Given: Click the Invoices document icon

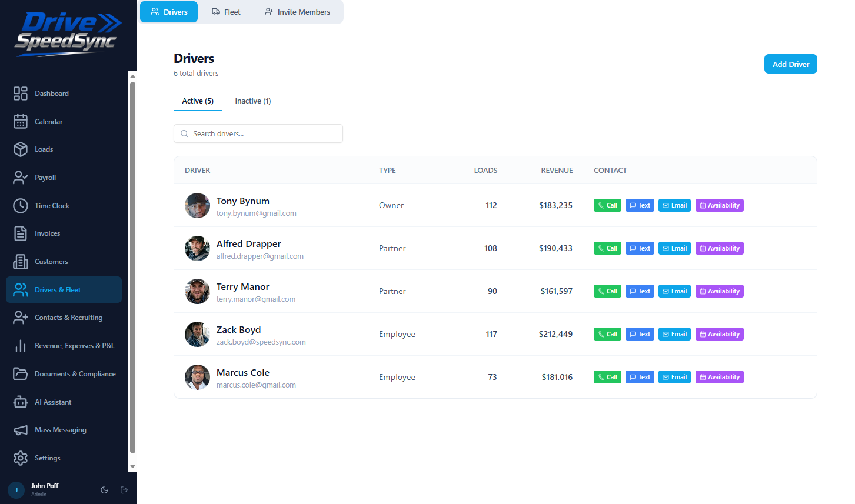Looking at the screenshot, I should (x=21, y=233).
